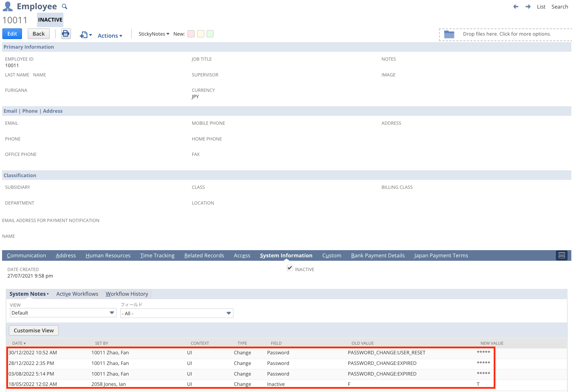Go to next record arrow
Screen dimensions: 572x392
pyautogui.click(x=528, y=7)
